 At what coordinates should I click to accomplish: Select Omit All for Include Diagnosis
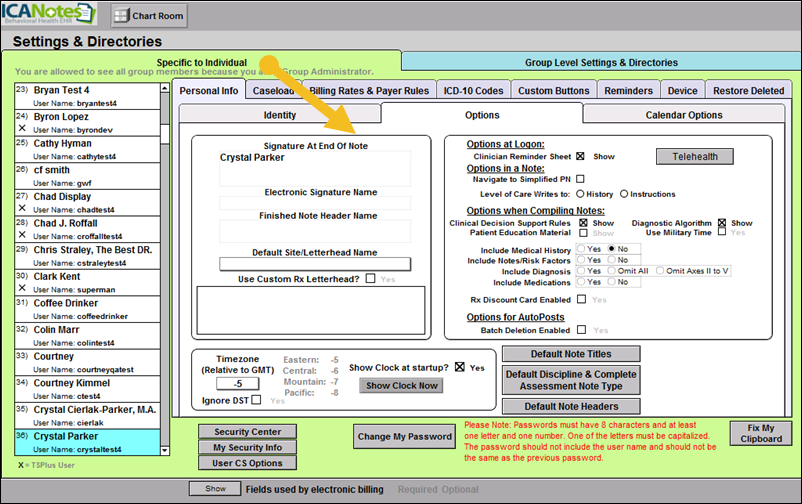[613, 270]
